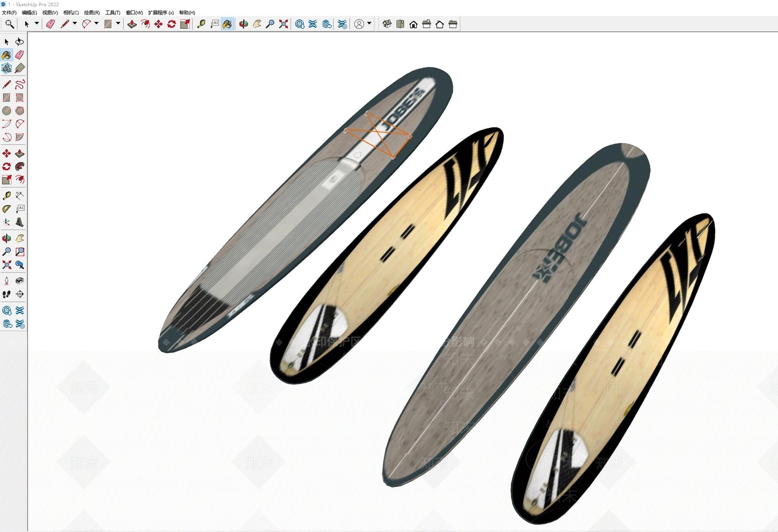
Task: Choose the Polygon tool
Action: [x=19, y=110]
